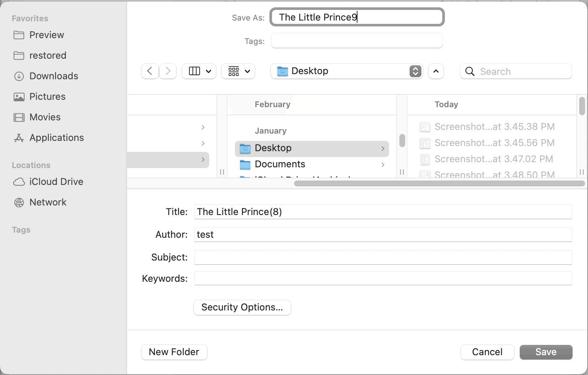Click the highlighted row in the first column
Viewport: 588px width, 375px height.
168,160
